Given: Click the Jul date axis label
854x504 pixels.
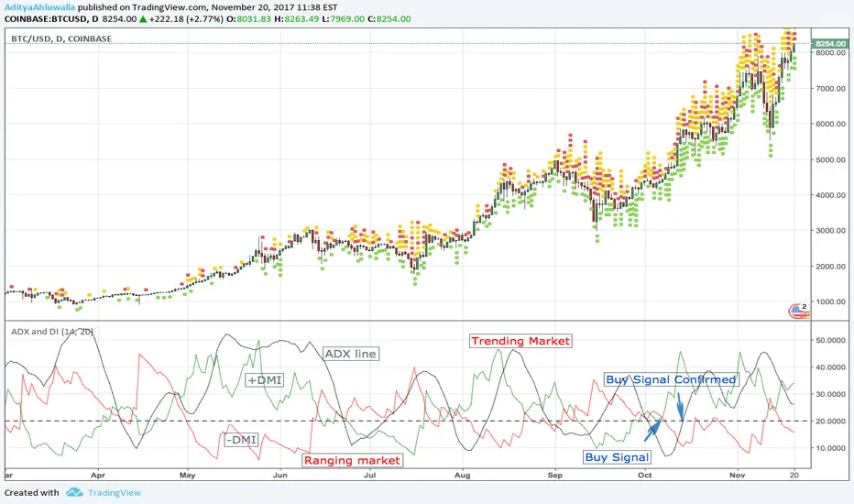Looking at the screenshot, I should [x=370, y=475].
